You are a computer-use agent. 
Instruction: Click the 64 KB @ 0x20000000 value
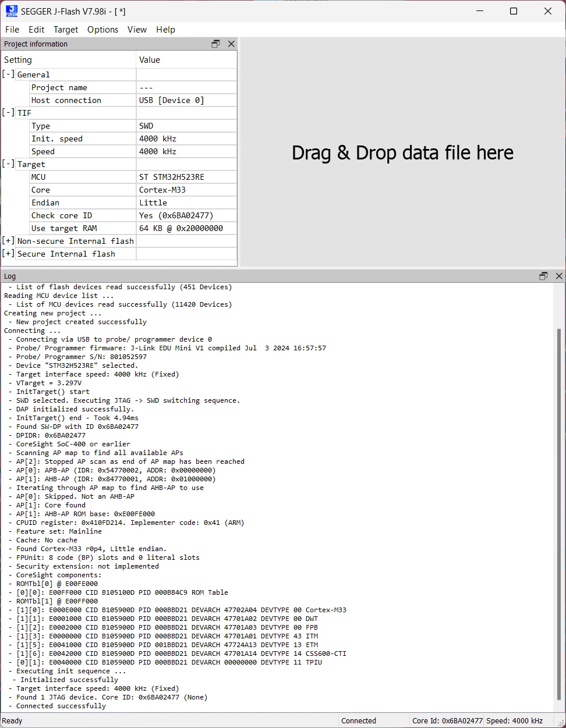point(181,228)
